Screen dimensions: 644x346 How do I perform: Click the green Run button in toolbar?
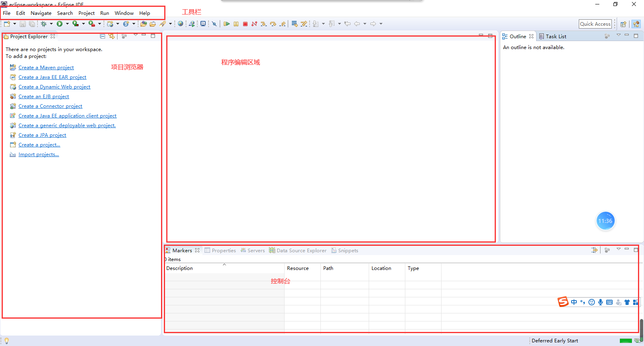point(60,24)
